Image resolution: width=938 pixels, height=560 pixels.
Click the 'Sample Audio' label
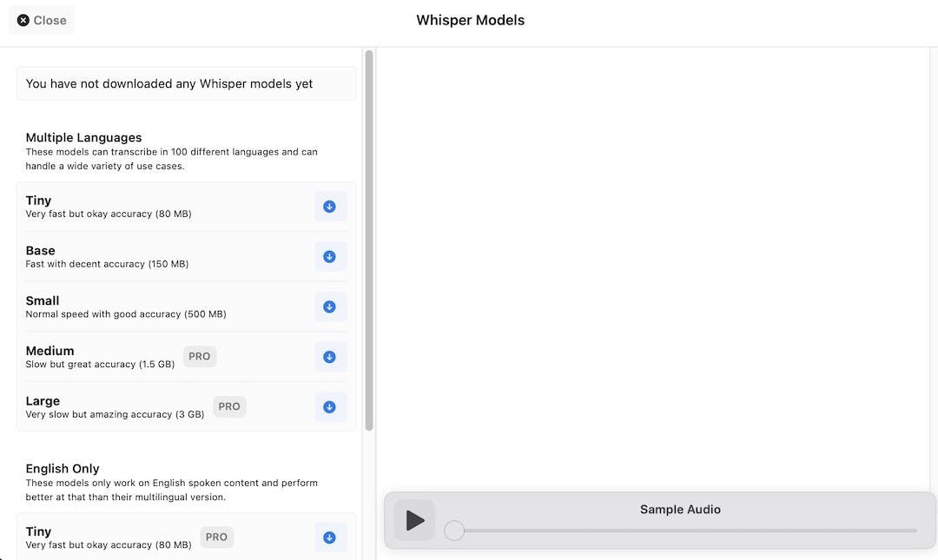(x=680, y=510)
